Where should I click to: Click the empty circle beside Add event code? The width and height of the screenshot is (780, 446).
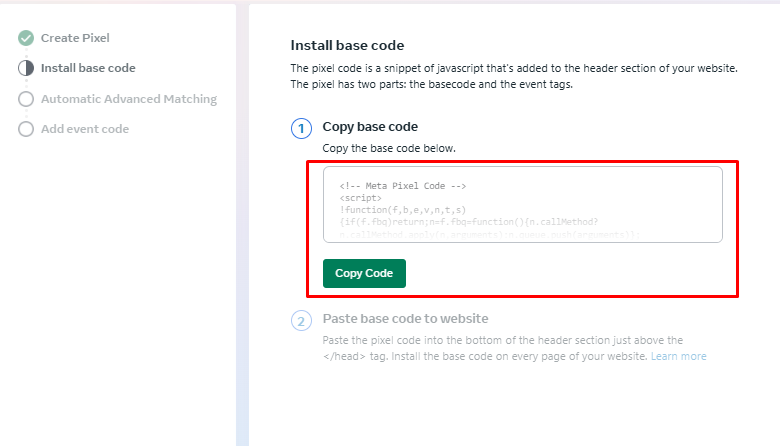point(26,129)
